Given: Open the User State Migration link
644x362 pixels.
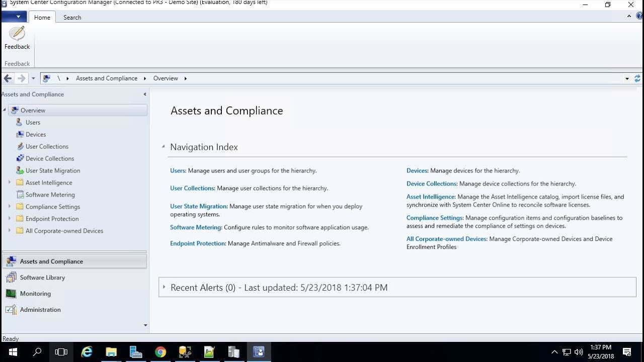Looking at the screenshot, I should pos(199,206).
